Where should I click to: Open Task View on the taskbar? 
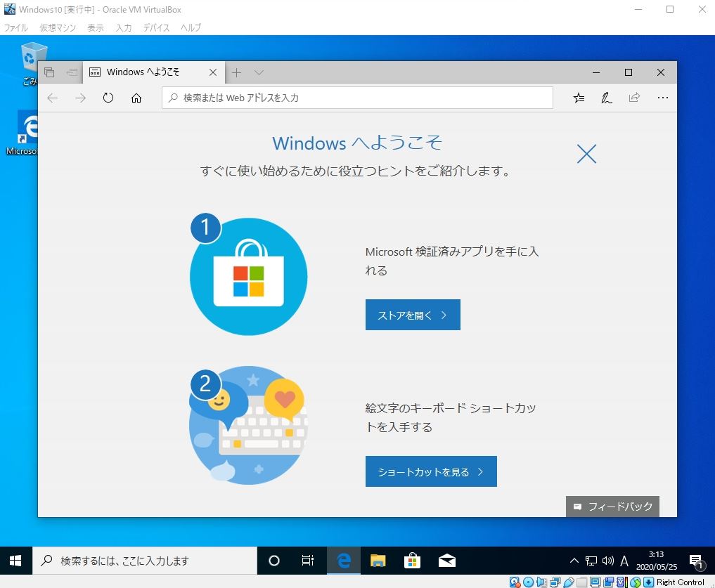308,561
